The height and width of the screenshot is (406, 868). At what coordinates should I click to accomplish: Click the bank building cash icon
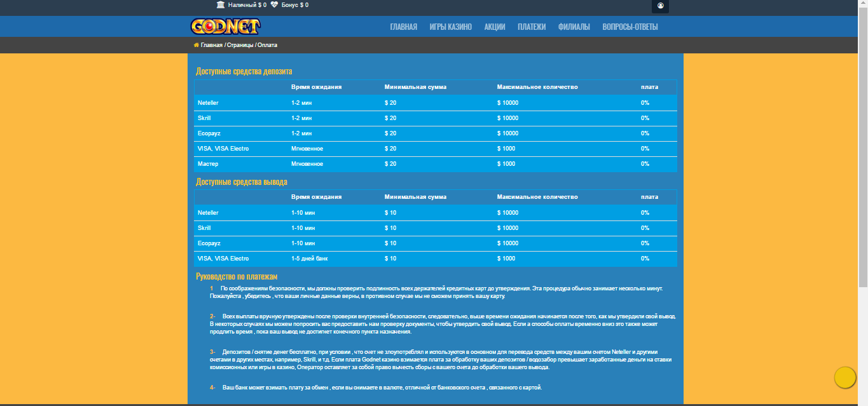point(221,5)
